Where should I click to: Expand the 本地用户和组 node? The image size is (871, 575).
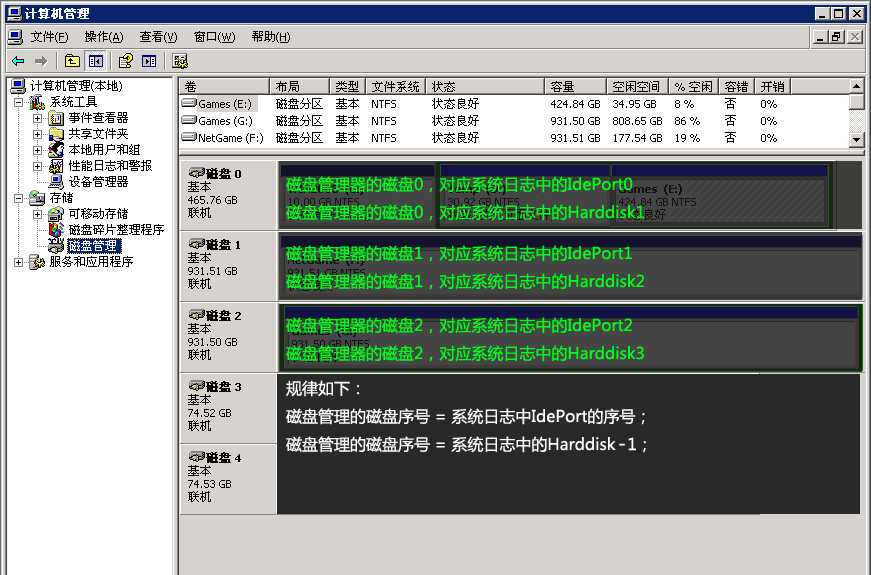click(37, 151)
